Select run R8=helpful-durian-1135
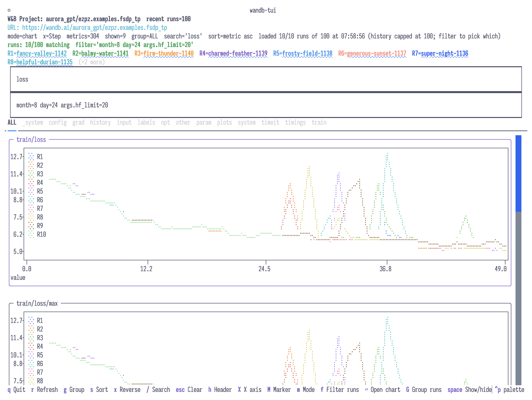 40,62
